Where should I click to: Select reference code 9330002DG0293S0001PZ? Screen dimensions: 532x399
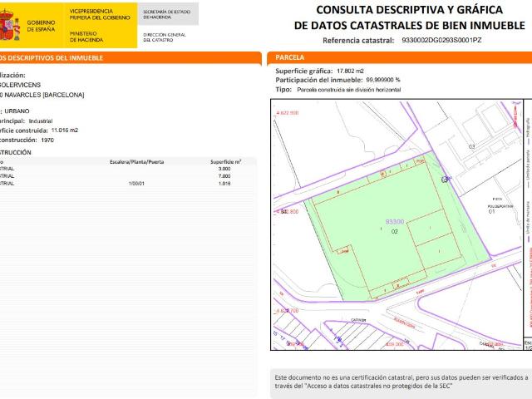click(x=441, y=40)
